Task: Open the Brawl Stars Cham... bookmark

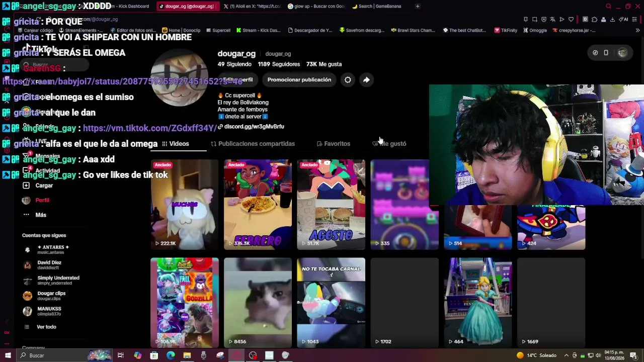Action: 413,30
